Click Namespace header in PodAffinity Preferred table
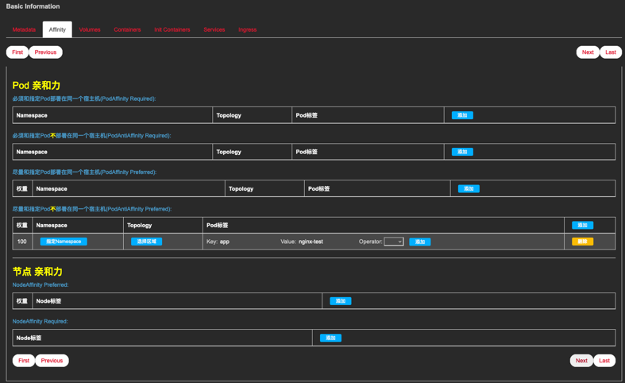Image resolution: width=625 pixels, height=383 pixels. (51, 189)
